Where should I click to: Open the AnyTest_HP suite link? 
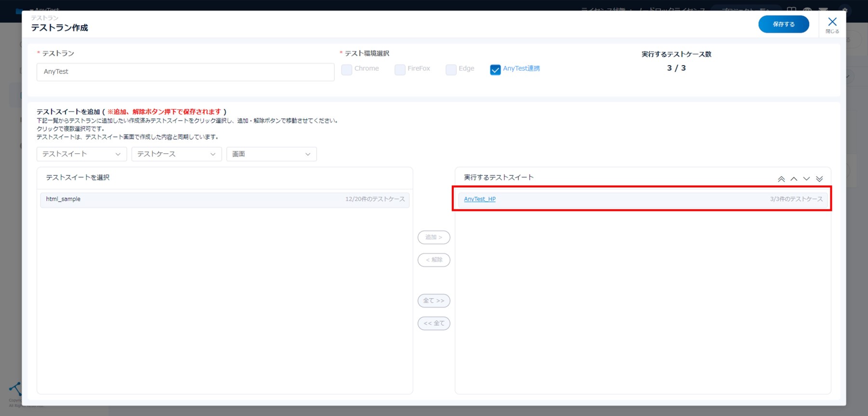[x=480, y=199]
